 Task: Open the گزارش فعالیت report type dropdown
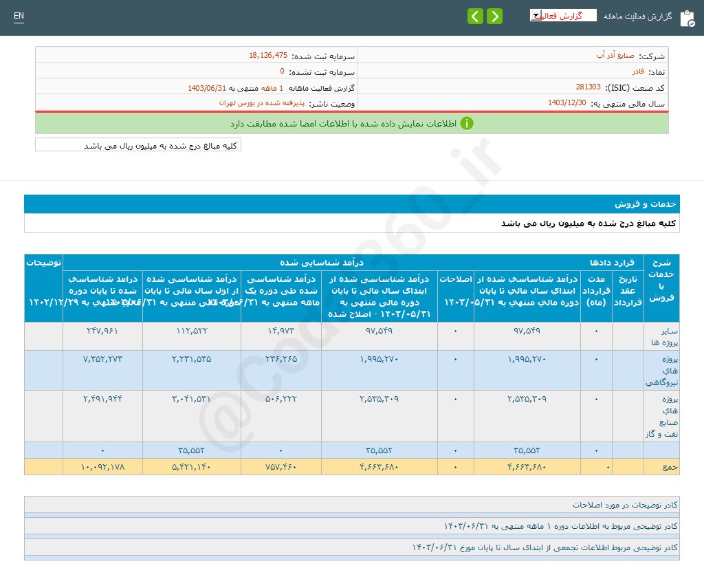(x=564, y=14)
